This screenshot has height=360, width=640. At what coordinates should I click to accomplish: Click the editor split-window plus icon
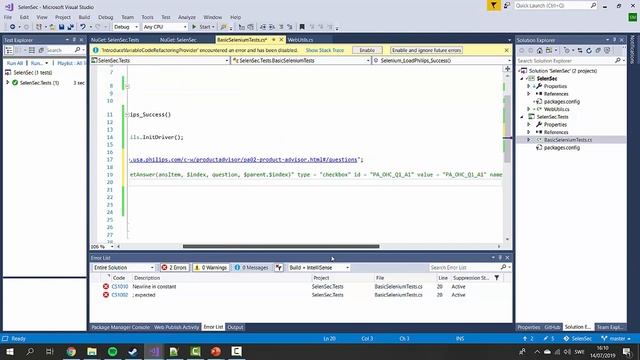(x=507, y=69)
